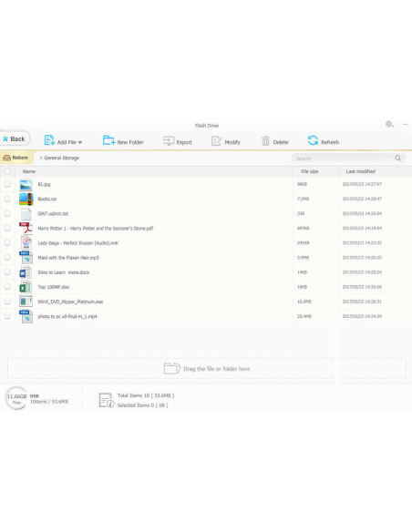Select Lady Gaga - Perfect Illusion file name

[77, 243]
